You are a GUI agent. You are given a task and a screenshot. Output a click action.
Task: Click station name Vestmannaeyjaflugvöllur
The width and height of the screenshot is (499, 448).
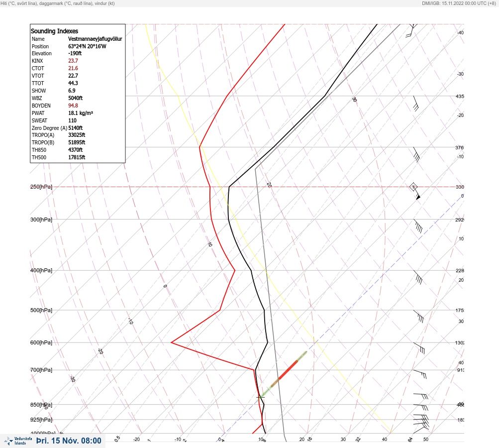click(x=95, y=39)
